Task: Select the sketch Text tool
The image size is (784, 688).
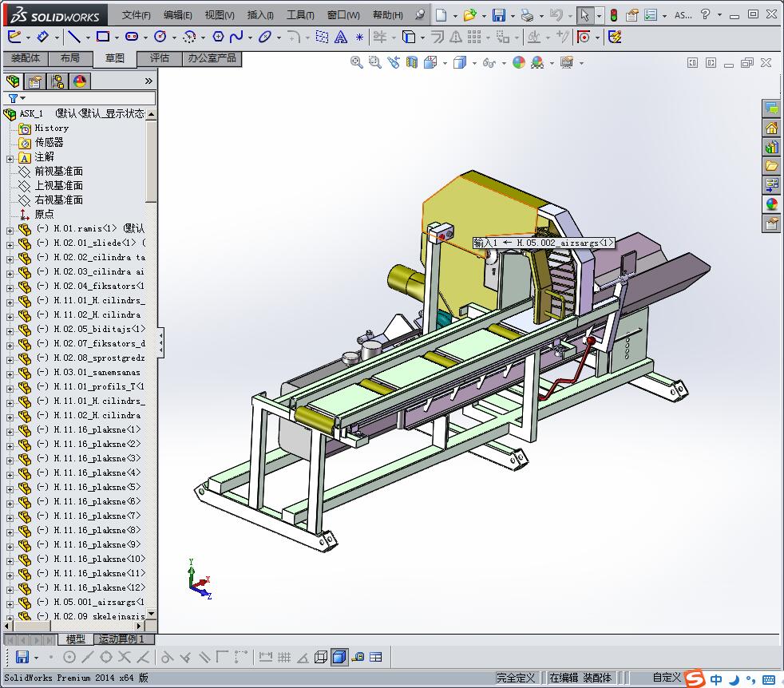Action: tap(341, 37)
